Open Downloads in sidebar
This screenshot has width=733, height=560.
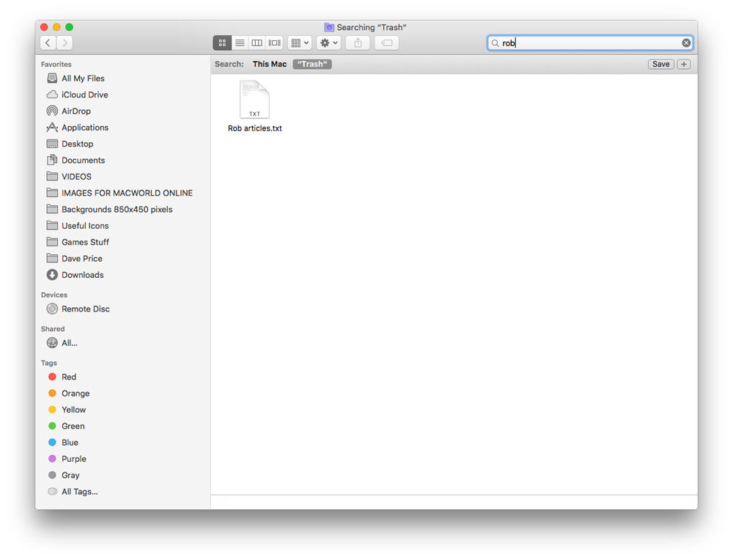83,275
